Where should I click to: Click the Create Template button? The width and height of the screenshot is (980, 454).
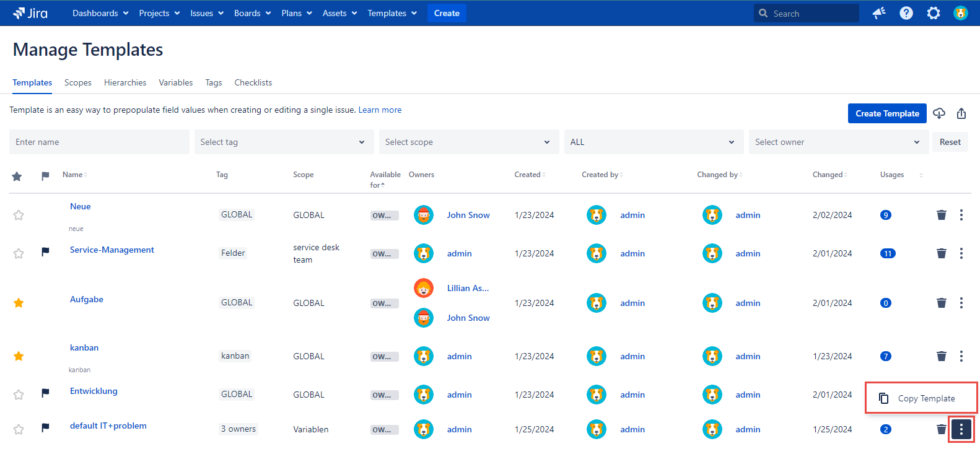pyautogui.click(x=886, y=113)
